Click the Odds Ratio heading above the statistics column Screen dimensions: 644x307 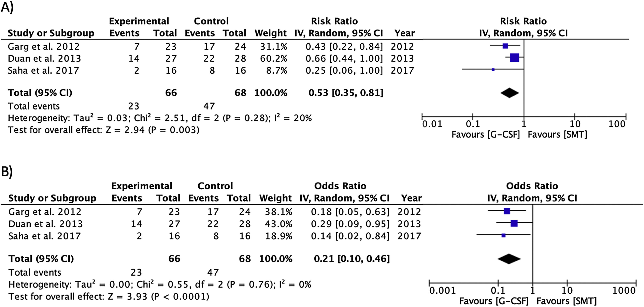click(x=340, y=186)
